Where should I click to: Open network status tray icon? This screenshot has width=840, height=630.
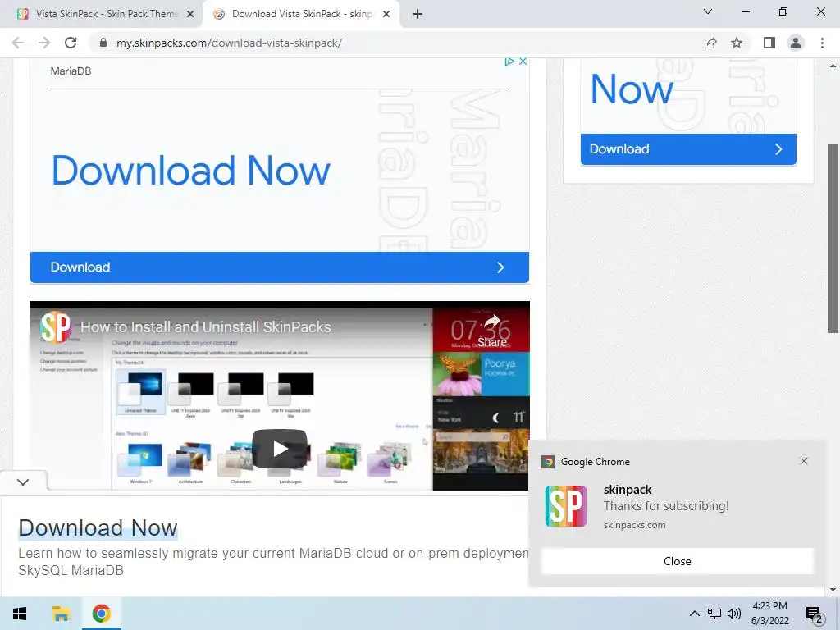[714, 614]
